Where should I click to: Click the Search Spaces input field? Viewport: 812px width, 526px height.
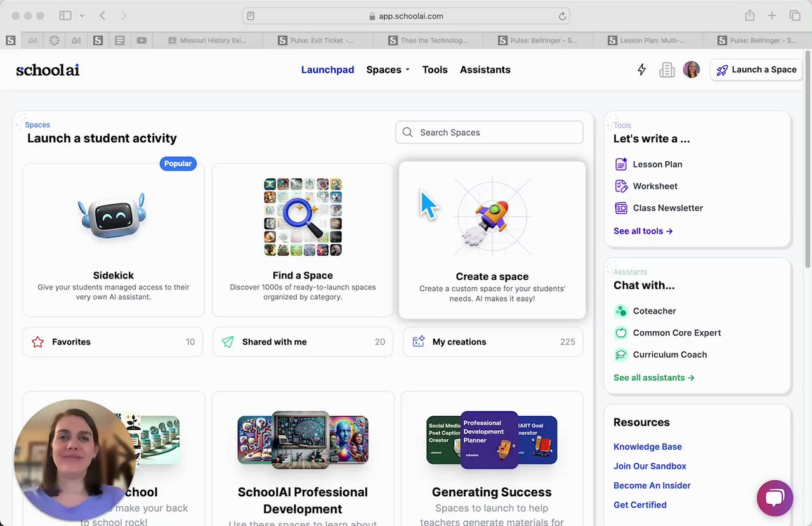point(489,133)
